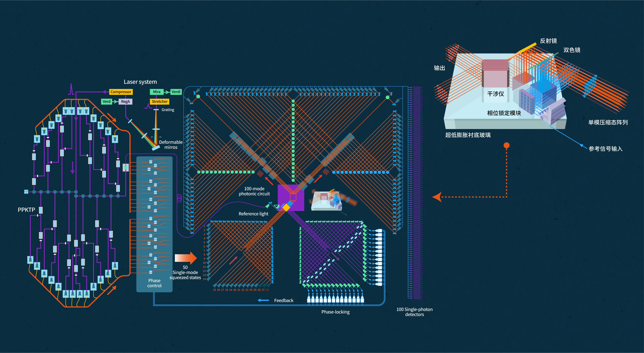The height and width of the screenshot is (353, 644).
Task: Click the lavender RegA box
Action: click(126, 102)
